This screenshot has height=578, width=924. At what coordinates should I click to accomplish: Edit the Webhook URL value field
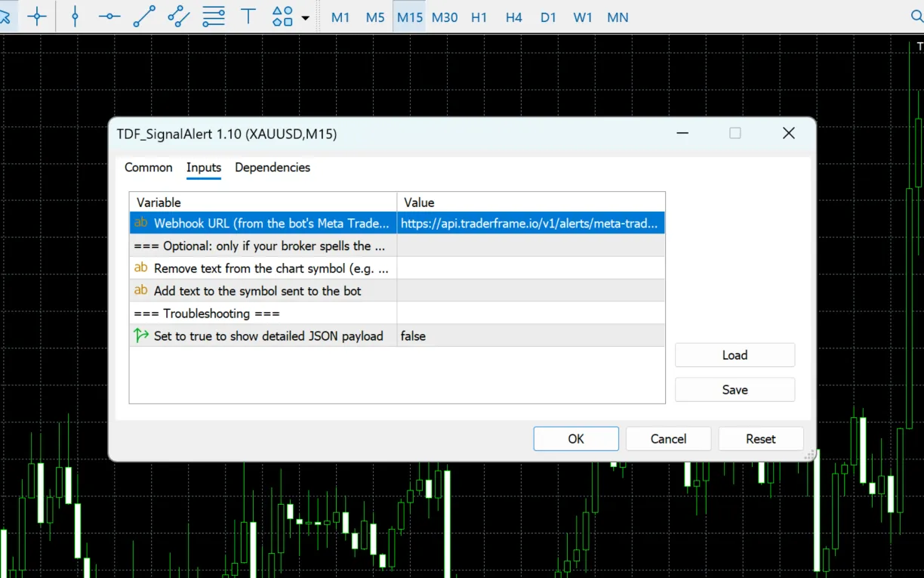[531, 223]
